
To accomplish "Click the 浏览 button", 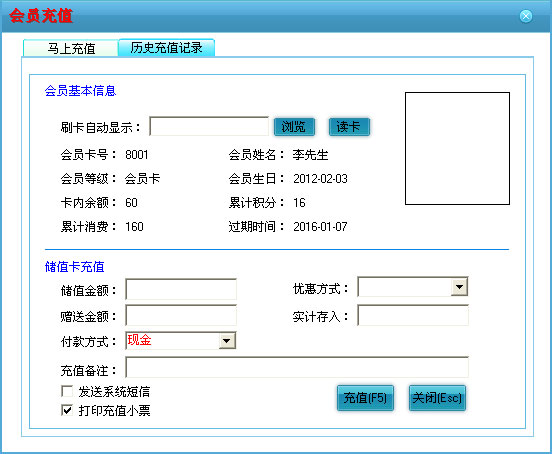I will point(294,127).
